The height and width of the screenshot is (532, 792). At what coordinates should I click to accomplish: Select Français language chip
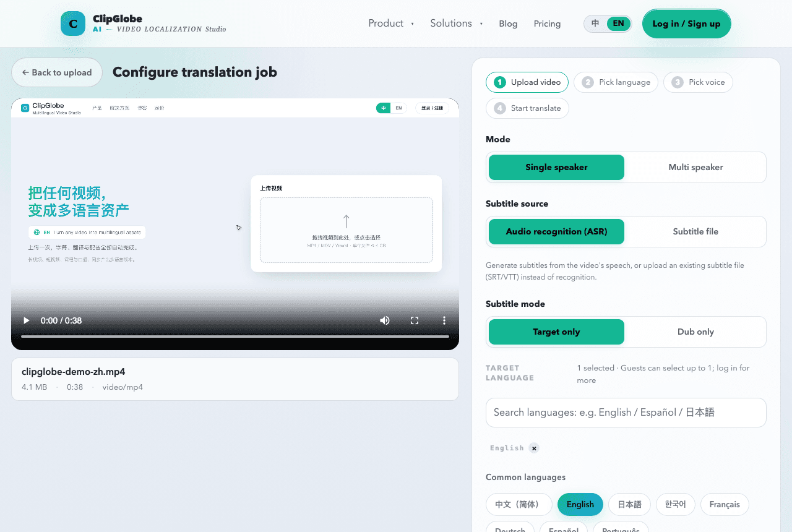click(725, 504)
